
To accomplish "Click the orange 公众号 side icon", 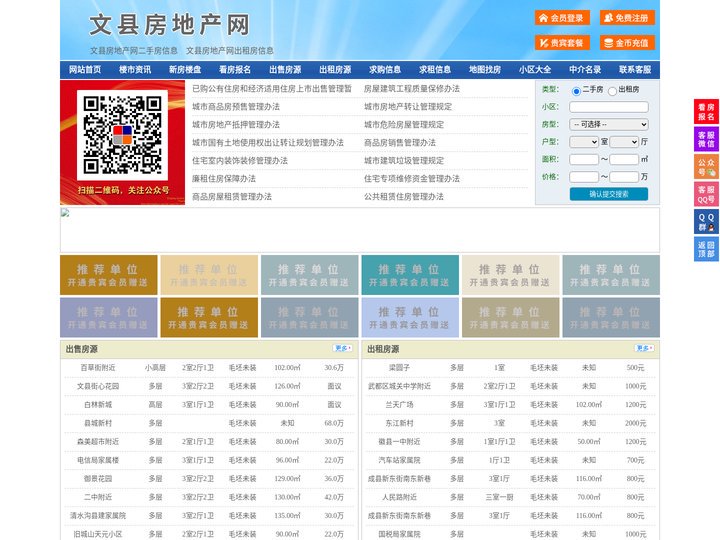I will (706, 167).
